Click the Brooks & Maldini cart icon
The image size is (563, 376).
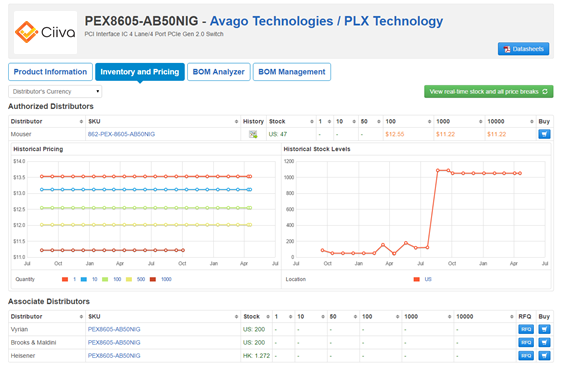[x=544, y=343]
